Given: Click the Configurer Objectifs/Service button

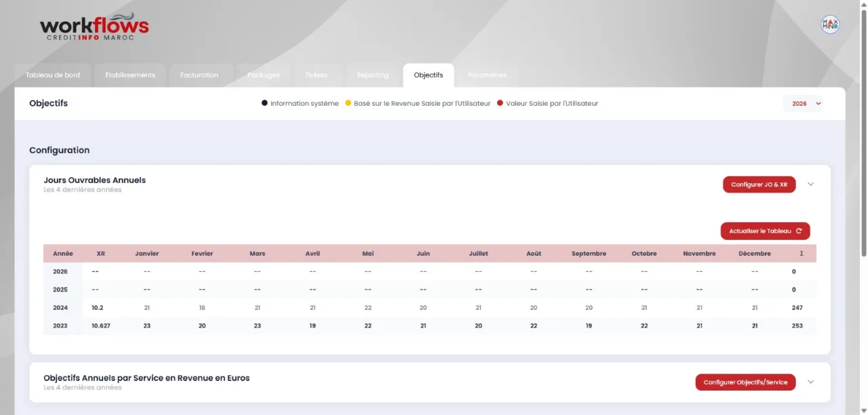Looking at the screenshot, I should pos(745,382).
